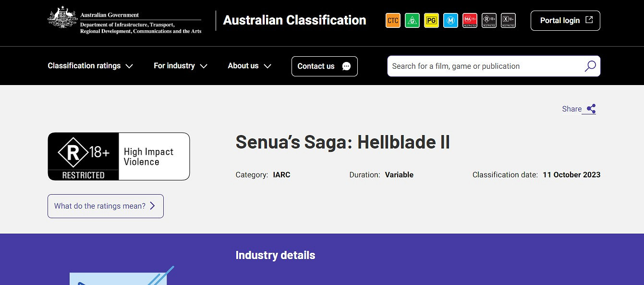Click the blue M rating icon
644x285 pixels.
click(x=450, y=21)
